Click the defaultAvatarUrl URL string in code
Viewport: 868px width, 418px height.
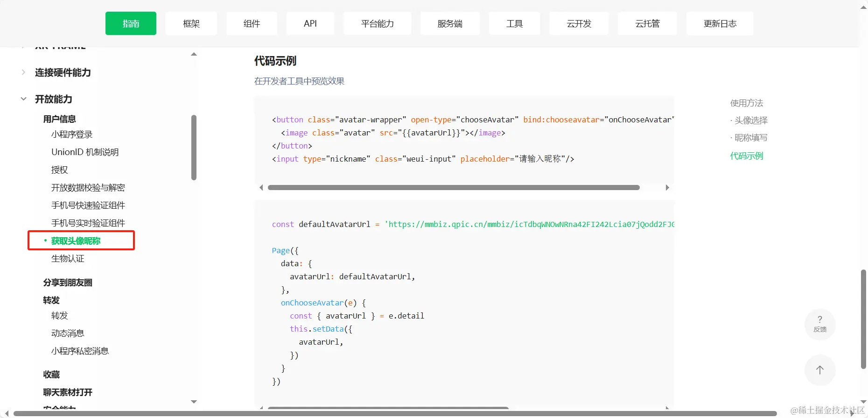click(529, 224)
